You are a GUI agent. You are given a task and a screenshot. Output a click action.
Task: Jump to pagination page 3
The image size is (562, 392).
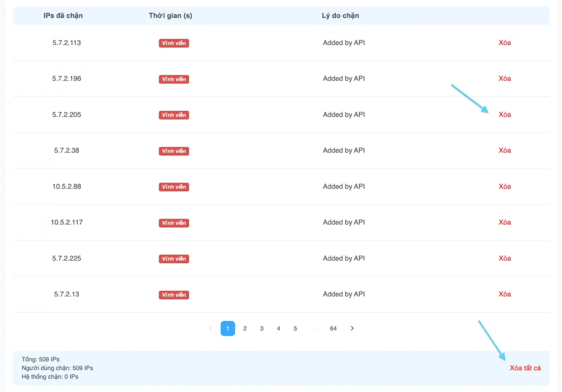(262, 328)
